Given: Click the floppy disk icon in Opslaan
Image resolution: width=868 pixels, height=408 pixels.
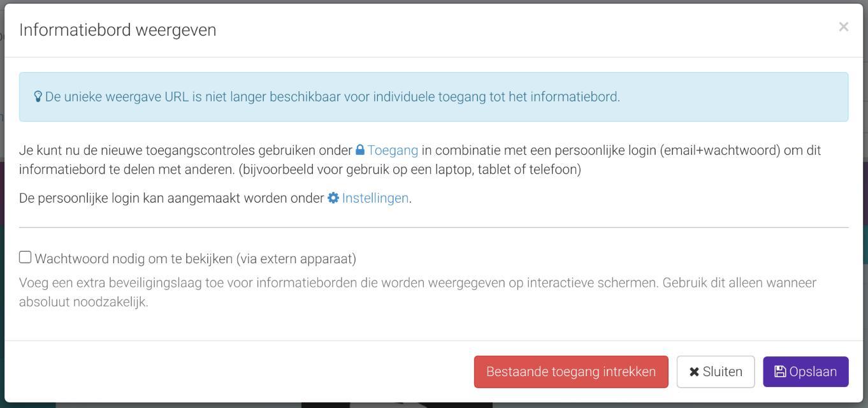Looking at the screenshot, I should click(x=780, y=372).
